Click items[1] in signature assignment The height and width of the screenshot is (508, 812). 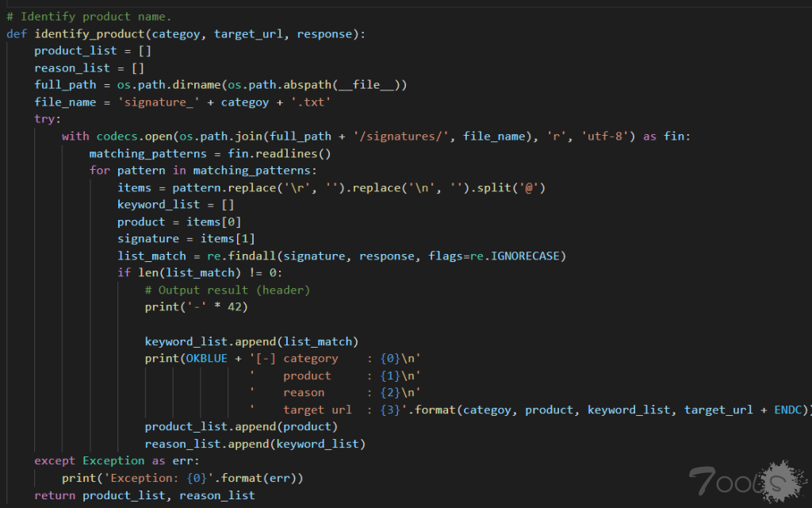click(x=228, y=239)
